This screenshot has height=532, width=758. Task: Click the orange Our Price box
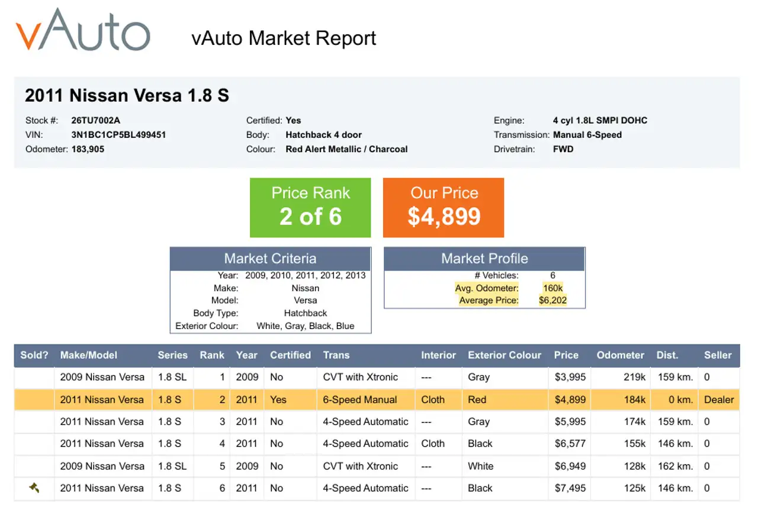444,208
